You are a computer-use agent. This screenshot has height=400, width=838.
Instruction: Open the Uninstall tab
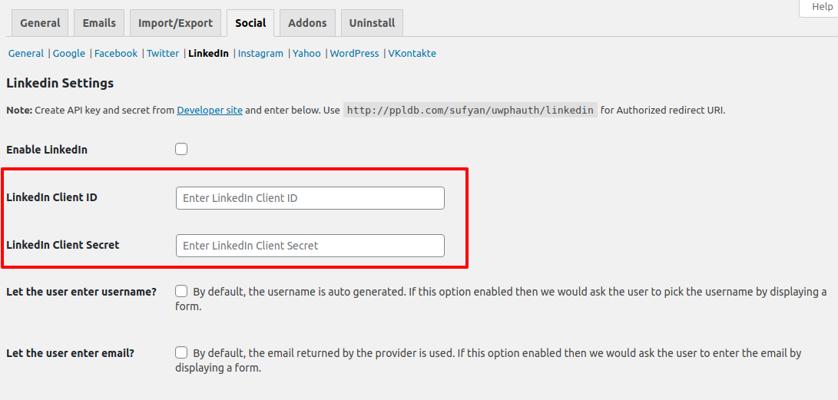coord(371,23)
